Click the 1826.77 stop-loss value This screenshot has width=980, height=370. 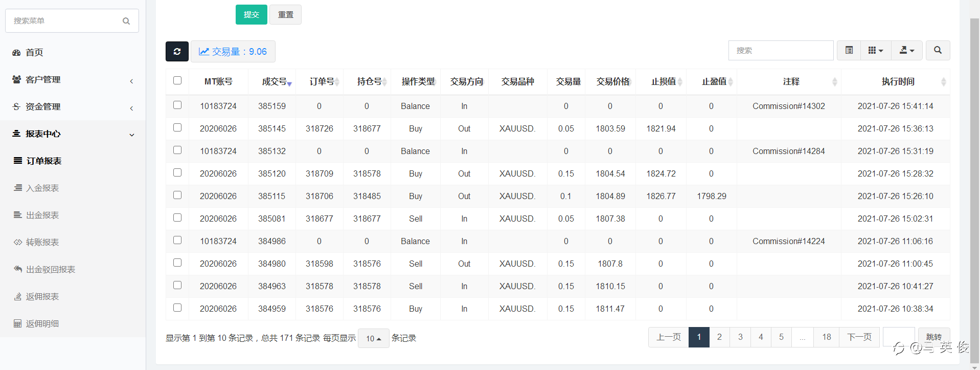tap(661, 197)
